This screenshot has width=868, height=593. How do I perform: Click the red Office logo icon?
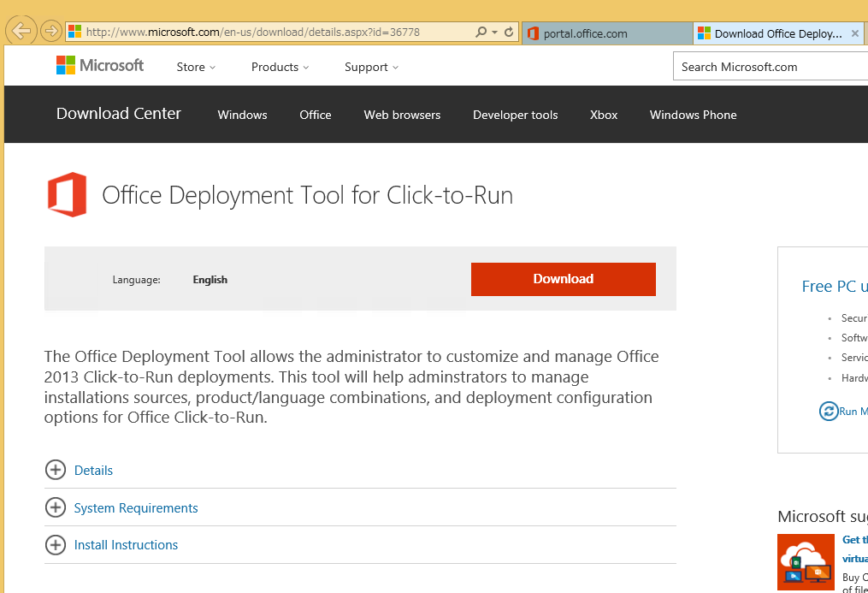coord(67,194)
